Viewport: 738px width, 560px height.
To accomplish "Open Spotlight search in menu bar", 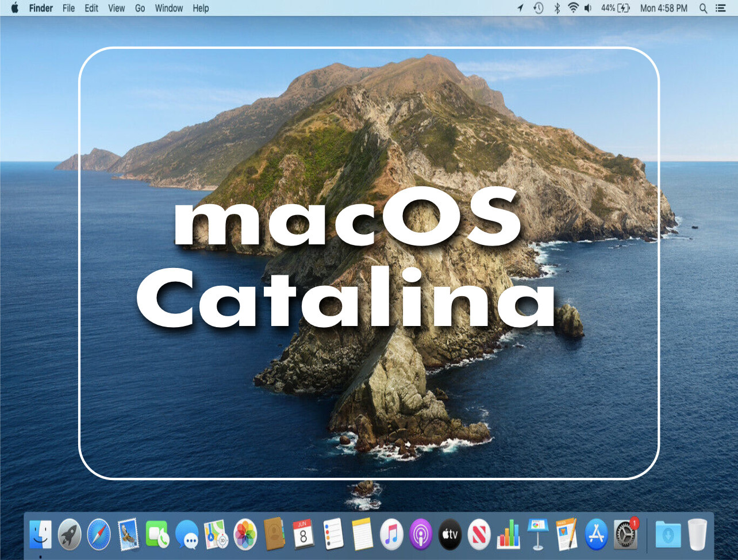I will tap(703, 8).
